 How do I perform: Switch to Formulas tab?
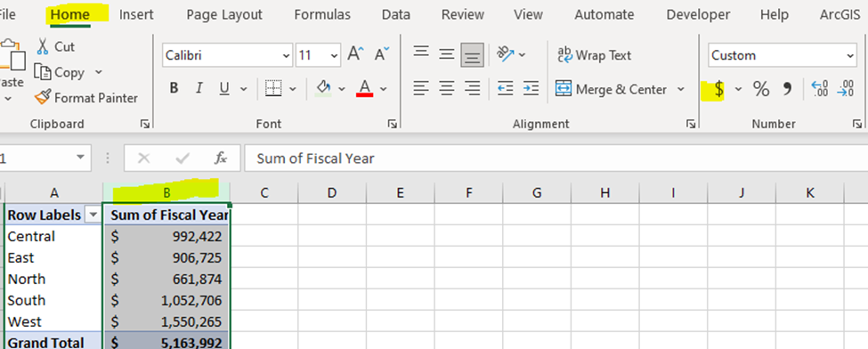pos(322,14)
